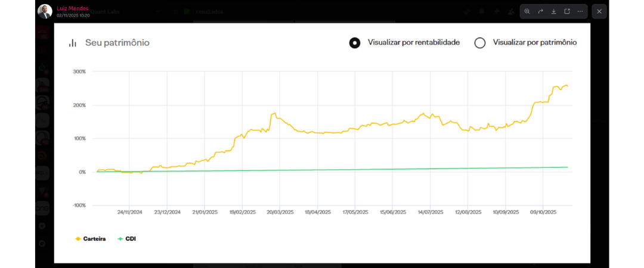Image resolution: width=644 pixels, height=268 pixels.
Task: Click the Luiz Mendes sender name
Action: coord(72,8)
